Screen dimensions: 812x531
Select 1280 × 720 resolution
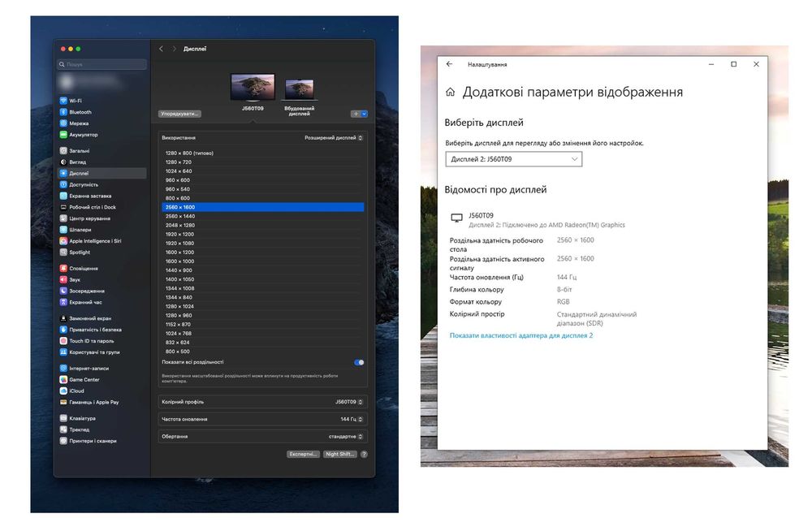point(263,162)
